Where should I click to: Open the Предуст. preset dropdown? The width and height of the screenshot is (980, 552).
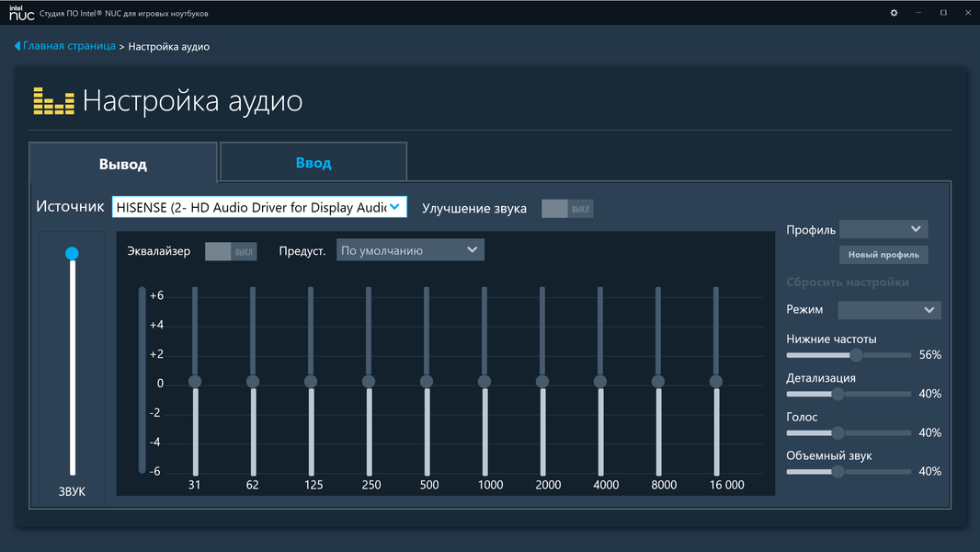(x=410, y=250)
